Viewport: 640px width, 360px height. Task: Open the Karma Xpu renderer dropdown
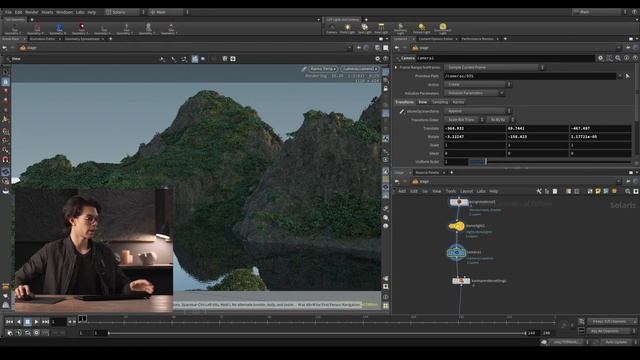pos(322,69)
